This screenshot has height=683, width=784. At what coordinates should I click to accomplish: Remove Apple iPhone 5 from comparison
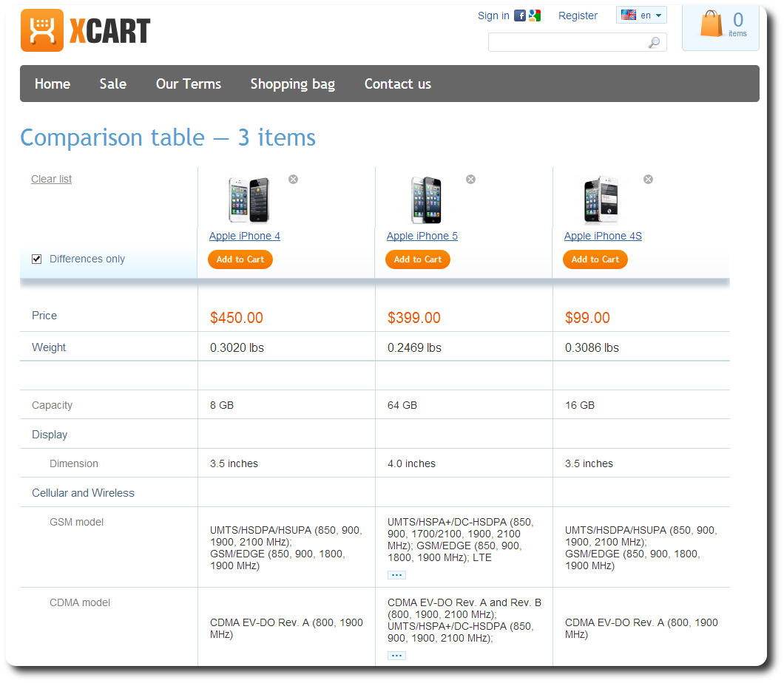click(x=471, y=180)
